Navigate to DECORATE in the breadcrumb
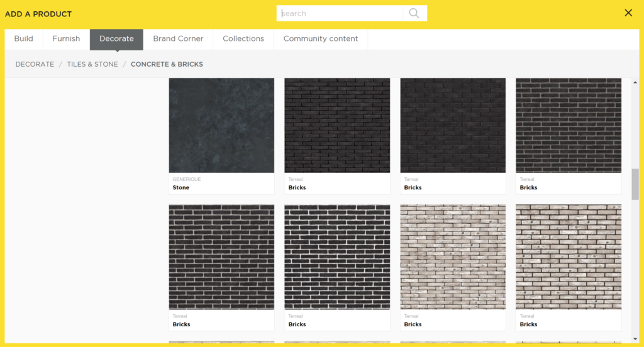This screenshot has height=347, width=644. [35, 64]
